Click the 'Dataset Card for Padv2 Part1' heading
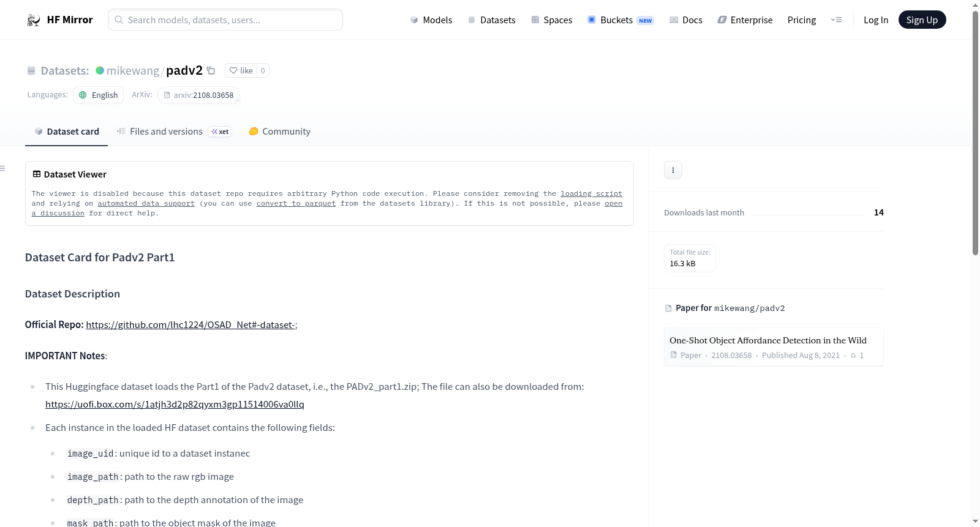The width and height of the screenshot is (980, 527). [x=100, y=258]
